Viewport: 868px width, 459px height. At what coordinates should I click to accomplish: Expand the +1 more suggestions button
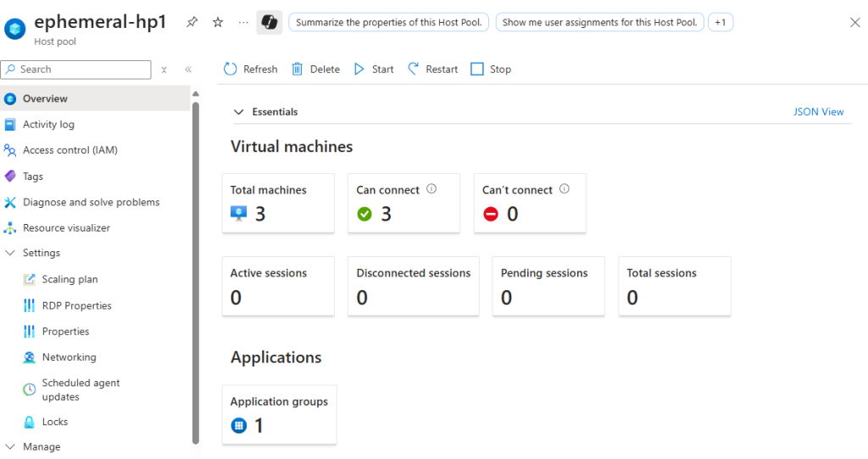click(721, 22)
